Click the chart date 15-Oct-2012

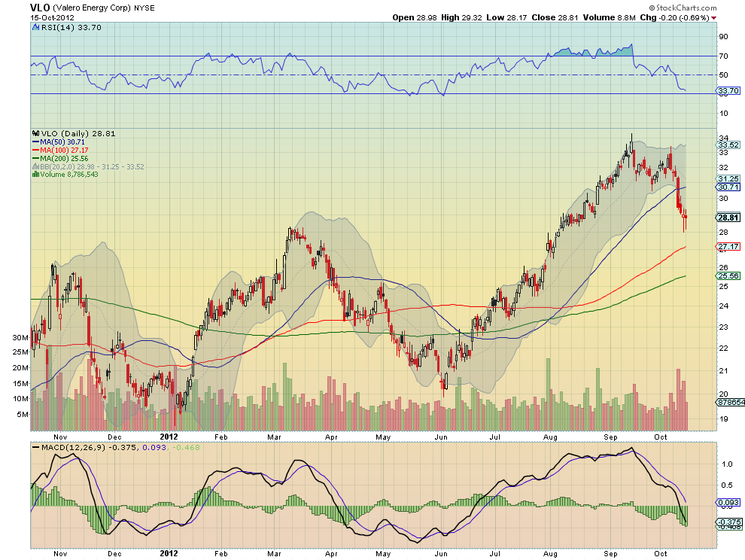coord(52,17)
